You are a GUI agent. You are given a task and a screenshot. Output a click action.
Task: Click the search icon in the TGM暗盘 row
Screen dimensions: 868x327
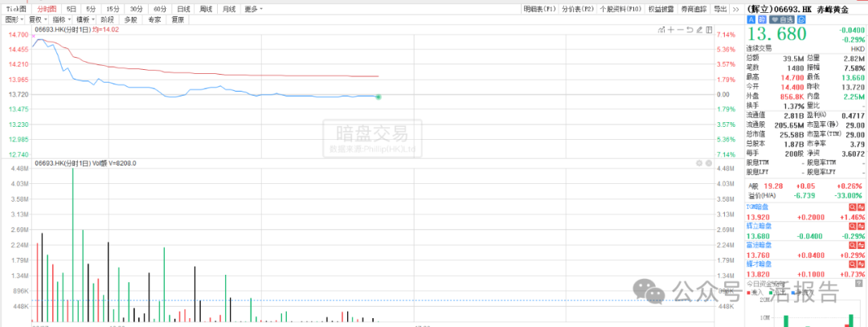853,207
